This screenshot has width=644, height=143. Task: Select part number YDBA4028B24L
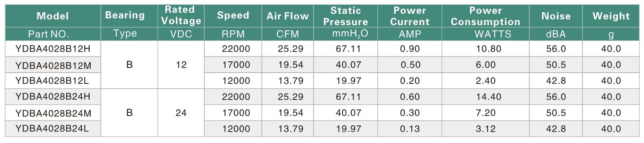pyautogui.click(x=52, y=129)
